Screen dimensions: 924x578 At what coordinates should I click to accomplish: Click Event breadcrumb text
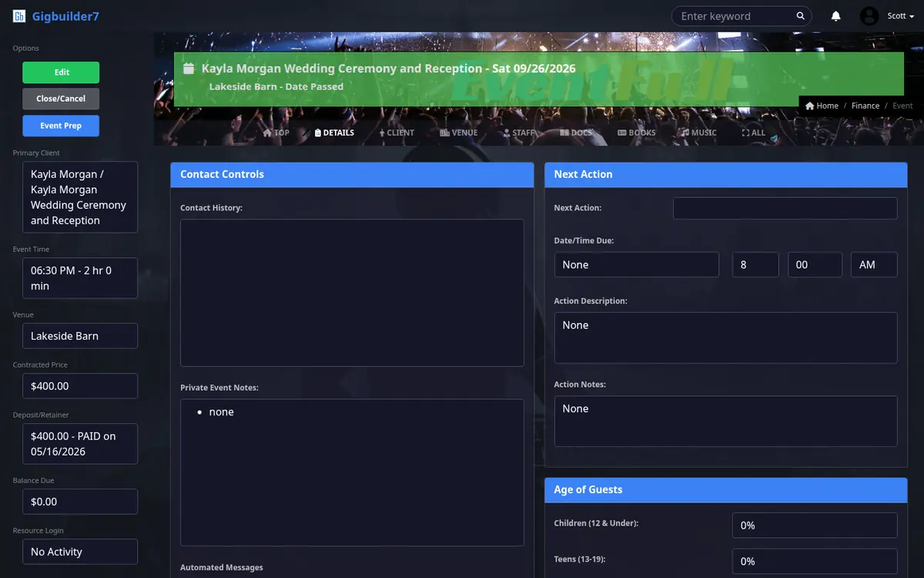[x=902, y=106]
